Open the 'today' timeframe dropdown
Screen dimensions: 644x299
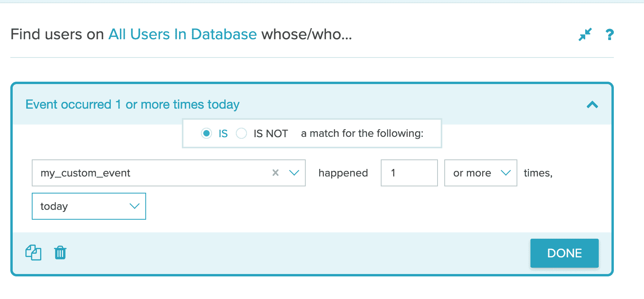89,206
